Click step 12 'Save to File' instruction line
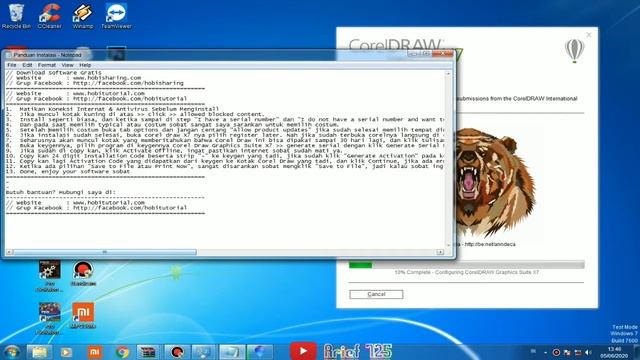 coord(225,166)
